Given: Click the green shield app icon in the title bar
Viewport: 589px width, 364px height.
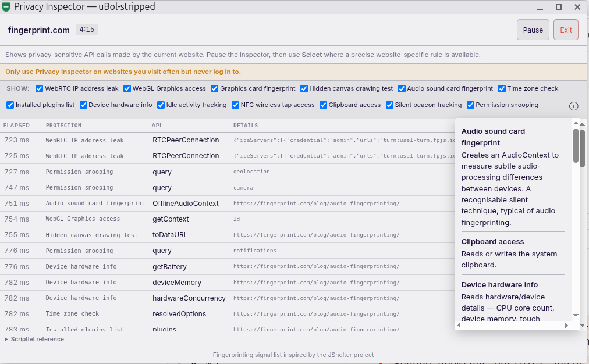Looking at the screenshot, I should coord(6,7).
